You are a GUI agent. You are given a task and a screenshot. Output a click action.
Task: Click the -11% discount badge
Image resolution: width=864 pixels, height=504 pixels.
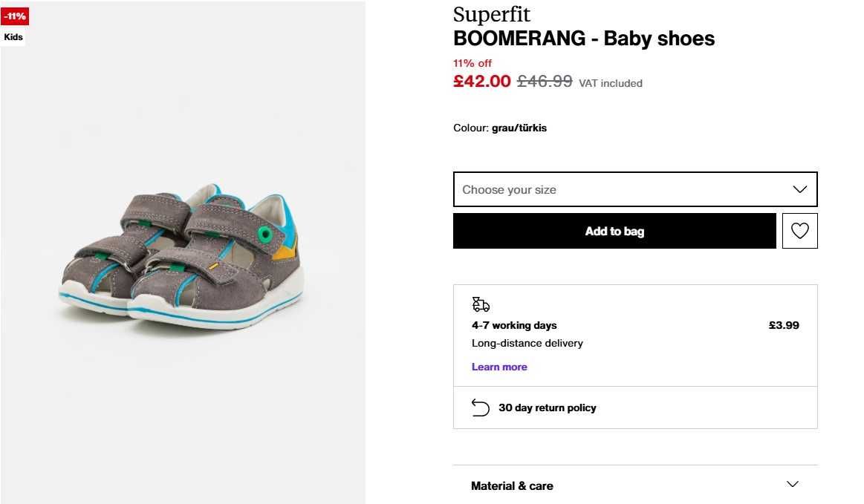pos(15,16)
